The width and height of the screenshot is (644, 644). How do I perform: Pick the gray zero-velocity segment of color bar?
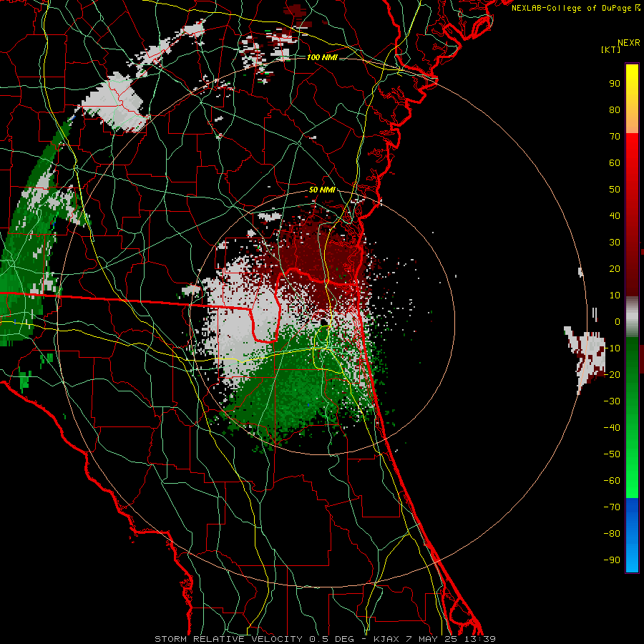[x=632, y=317]
